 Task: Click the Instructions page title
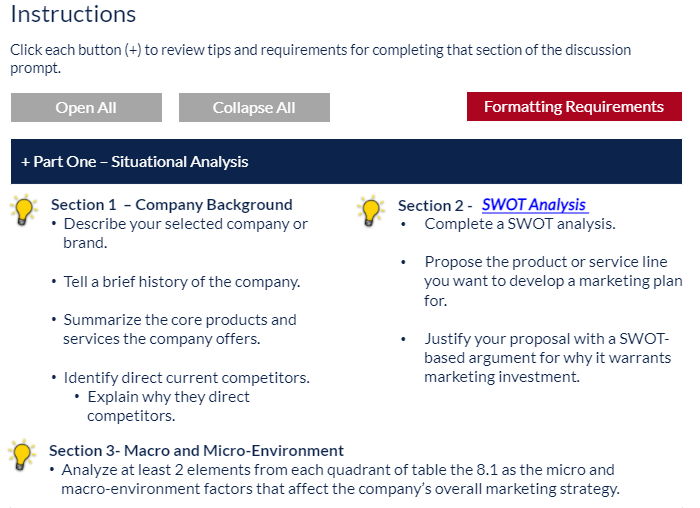[x=73, y=14]
